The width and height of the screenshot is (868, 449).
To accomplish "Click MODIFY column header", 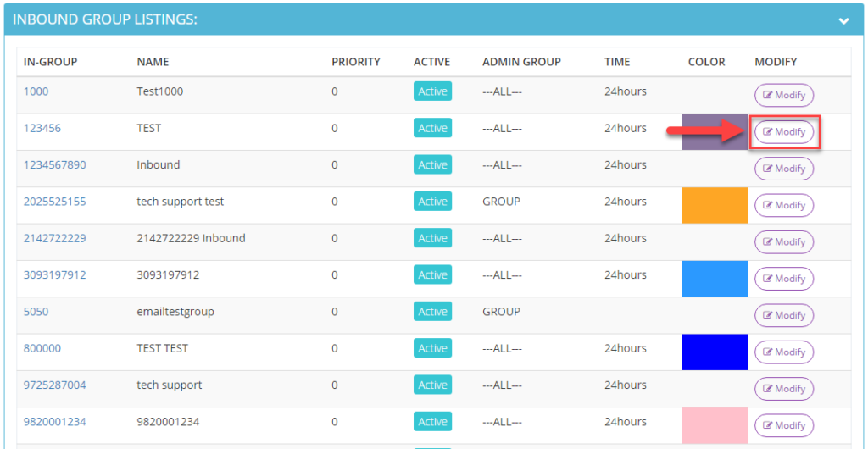I will point(776,62).
